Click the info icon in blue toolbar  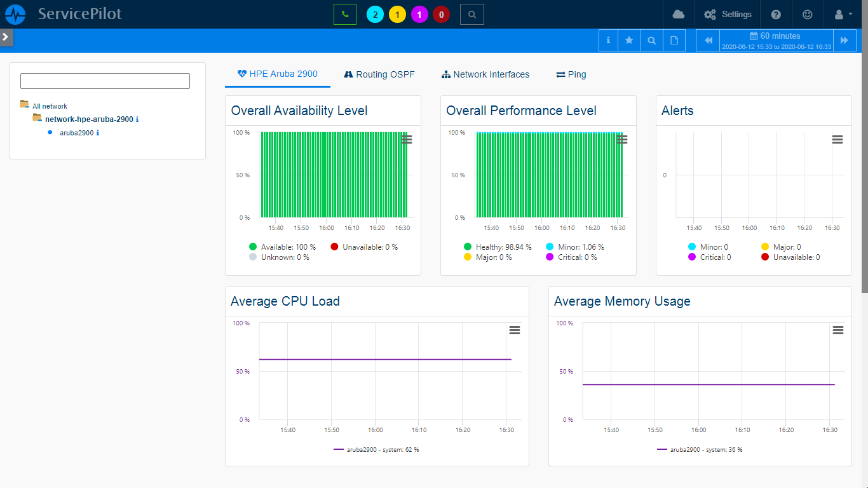(608, 40)
